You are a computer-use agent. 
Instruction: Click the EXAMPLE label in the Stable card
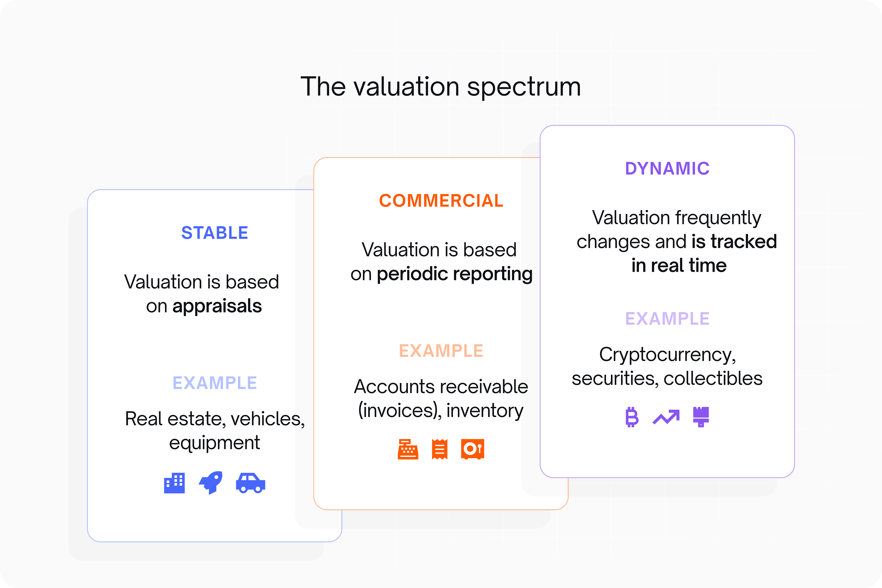215,383
